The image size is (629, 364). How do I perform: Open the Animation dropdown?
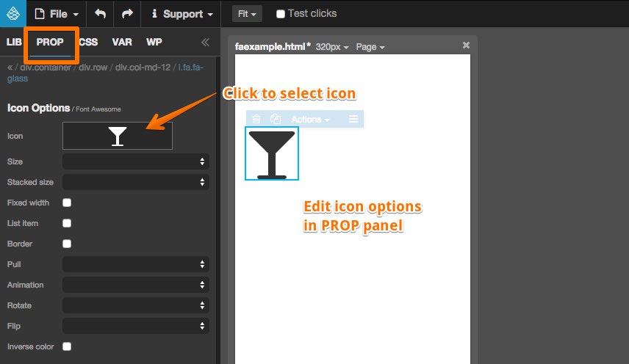[136, 285]
